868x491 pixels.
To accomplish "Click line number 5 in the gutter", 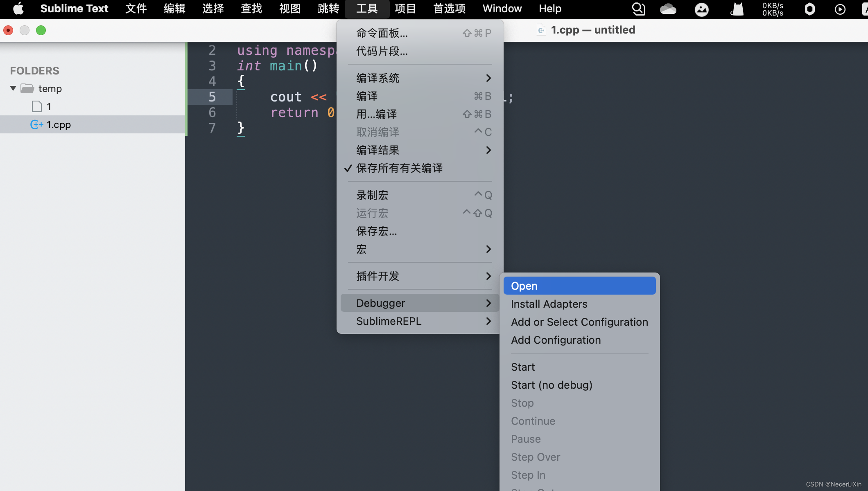I will point(212,97).
